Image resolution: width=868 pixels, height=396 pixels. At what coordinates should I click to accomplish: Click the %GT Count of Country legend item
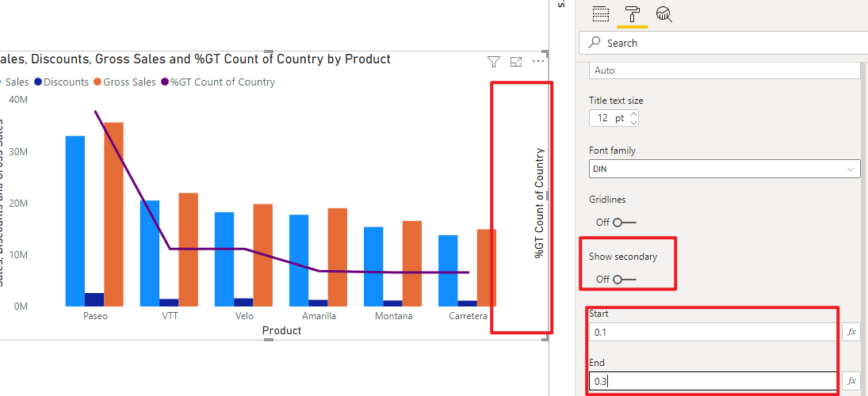[217, 82]
